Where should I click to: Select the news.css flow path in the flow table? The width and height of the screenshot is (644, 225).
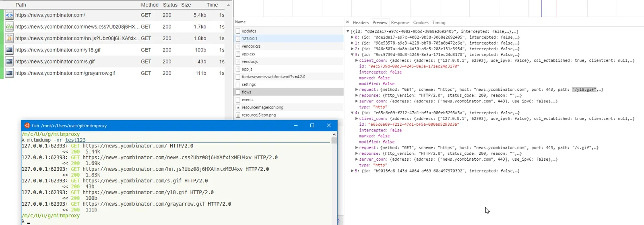tap(77, 27)
